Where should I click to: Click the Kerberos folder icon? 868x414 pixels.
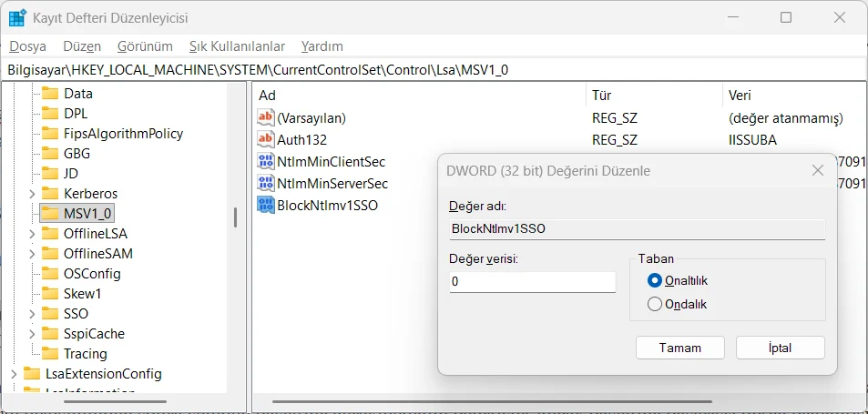point(50,194)
